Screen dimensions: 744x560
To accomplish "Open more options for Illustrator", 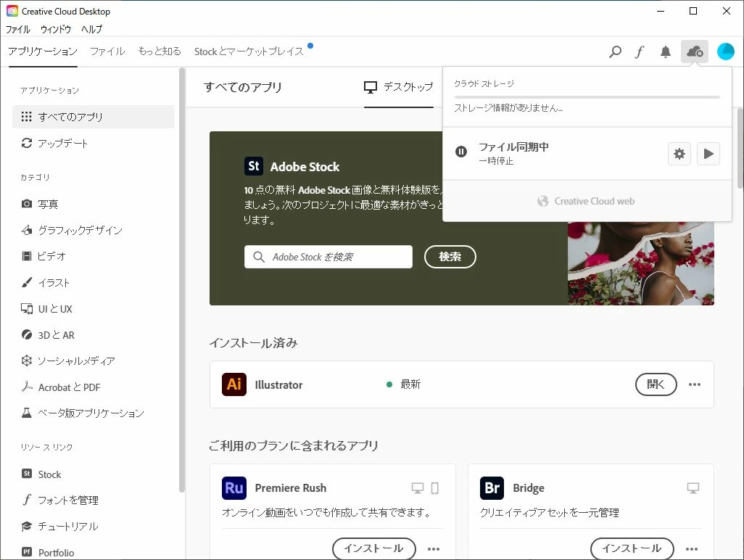I will click(695, 384).
